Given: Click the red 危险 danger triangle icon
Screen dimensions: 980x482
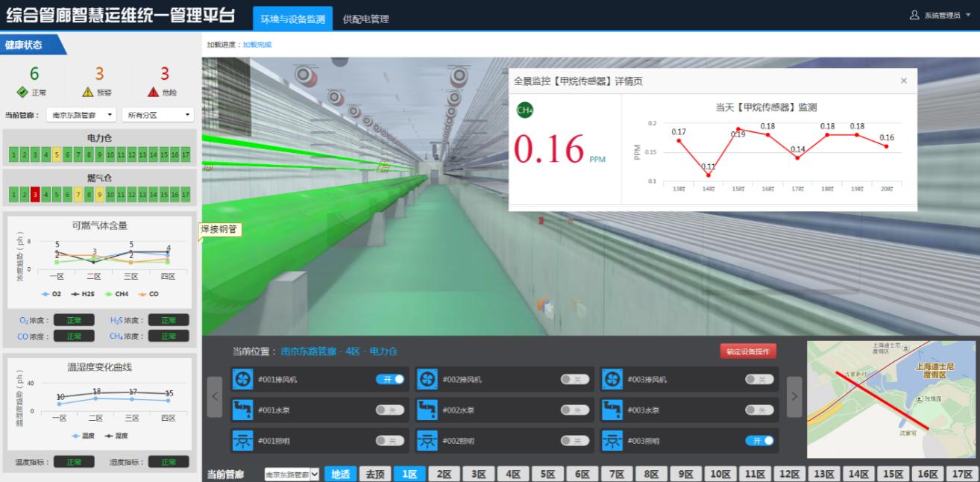Looking at the screenshot, I should (x=153, y=93).
